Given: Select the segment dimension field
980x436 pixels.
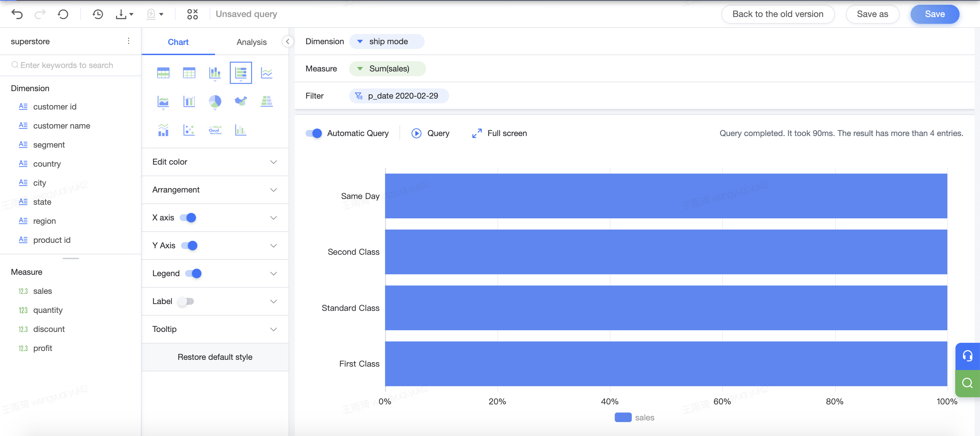Looking at the screenshot, I should coord(49,145).
